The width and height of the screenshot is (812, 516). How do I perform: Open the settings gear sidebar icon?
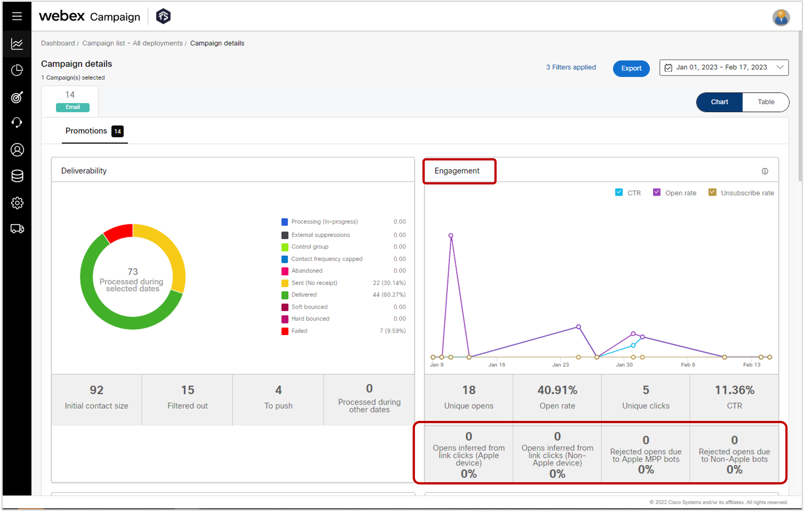(17, 203)
